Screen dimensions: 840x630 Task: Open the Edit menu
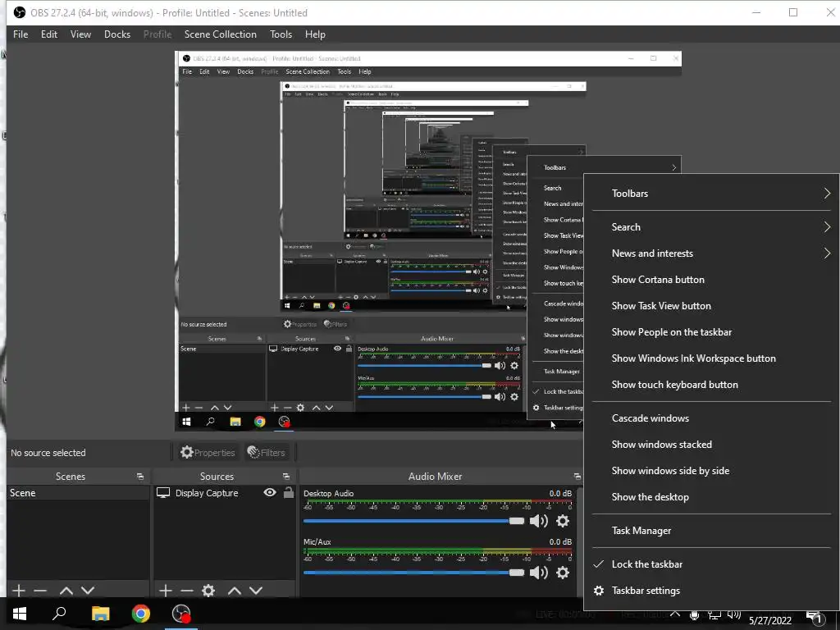point(48,34)
